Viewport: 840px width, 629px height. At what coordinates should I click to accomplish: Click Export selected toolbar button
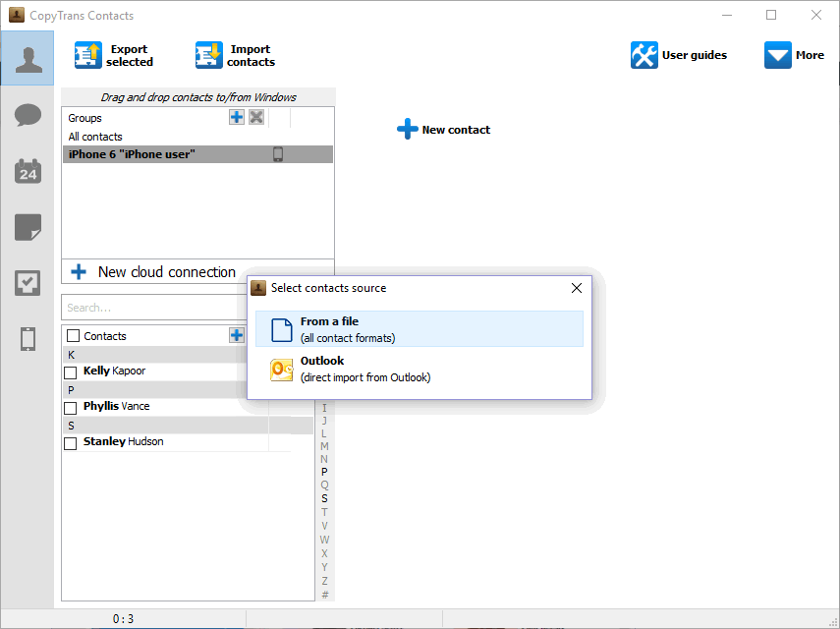point(114,55)
